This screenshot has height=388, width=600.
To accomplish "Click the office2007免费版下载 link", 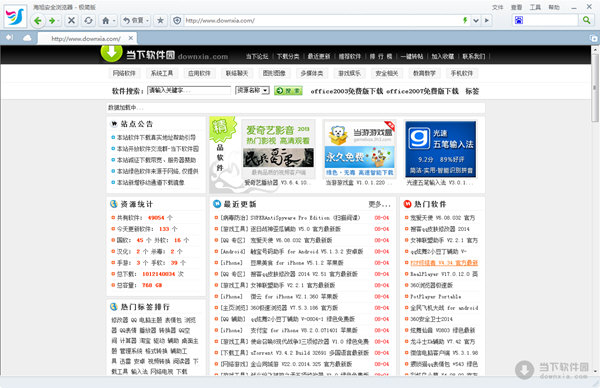I will point(422,91).
